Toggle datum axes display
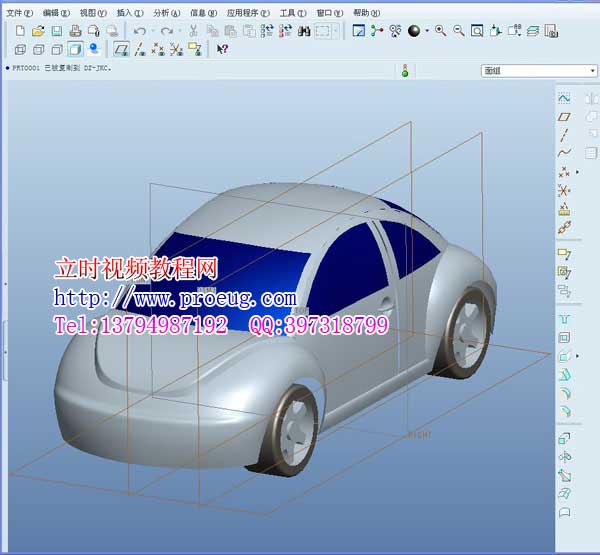This screenshot has height=555, width=600. point(140,49)
